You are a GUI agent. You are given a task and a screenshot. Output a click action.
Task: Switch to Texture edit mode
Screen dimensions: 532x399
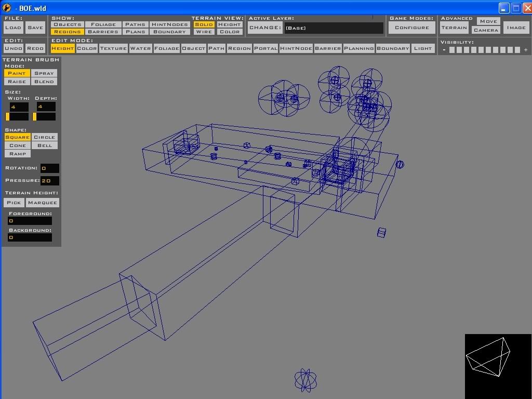[x=113, y=48]
